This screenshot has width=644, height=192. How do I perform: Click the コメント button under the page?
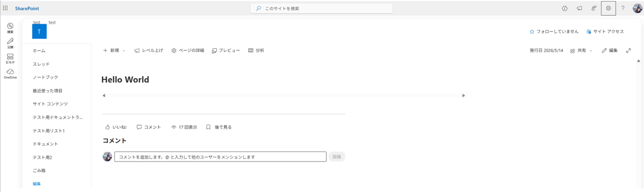click(149, 127)
